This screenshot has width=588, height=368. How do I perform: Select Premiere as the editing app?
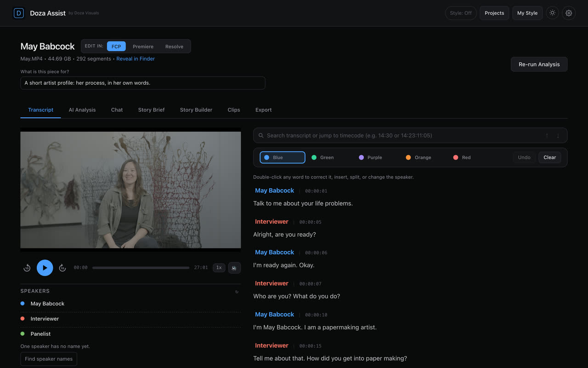pos(143,46)
